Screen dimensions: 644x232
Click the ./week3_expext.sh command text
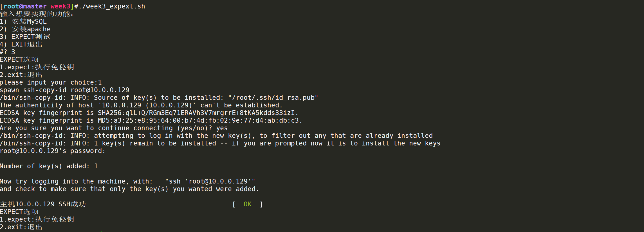coord(111,6)
